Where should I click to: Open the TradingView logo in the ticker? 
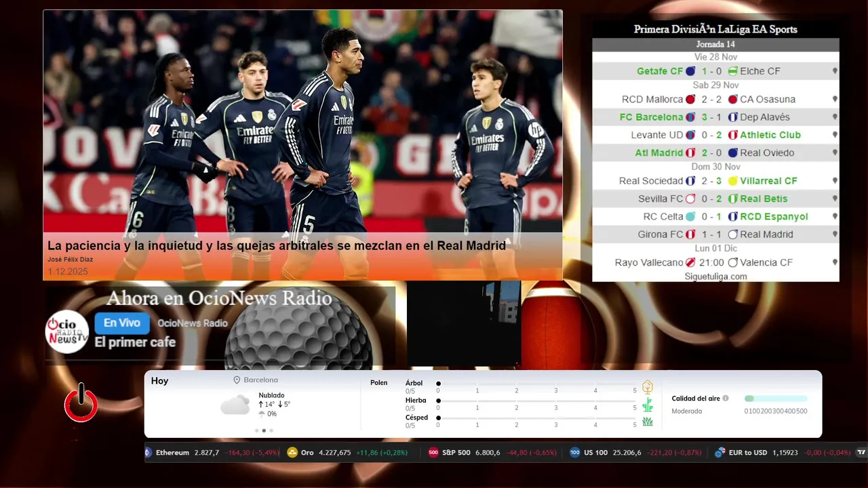[861, 452]
